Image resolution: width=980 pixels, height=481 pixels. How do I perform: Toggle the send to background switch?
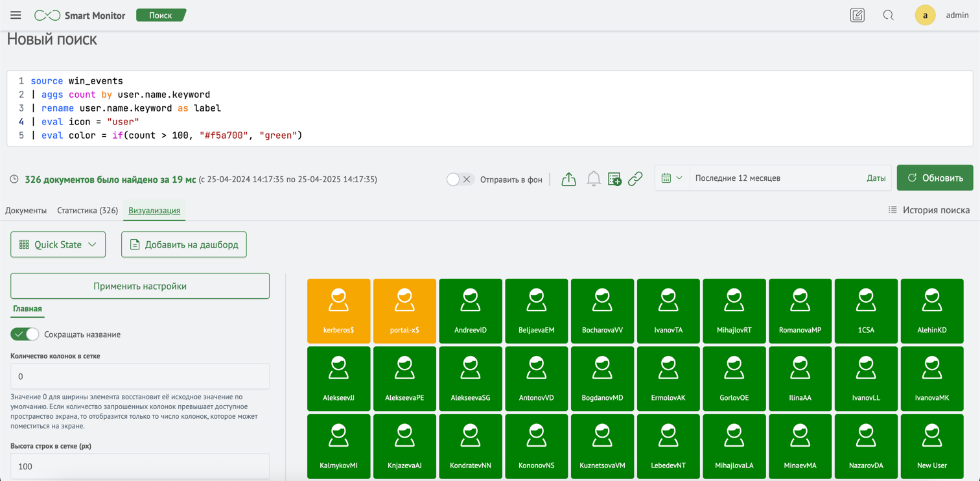pos(460,179)
